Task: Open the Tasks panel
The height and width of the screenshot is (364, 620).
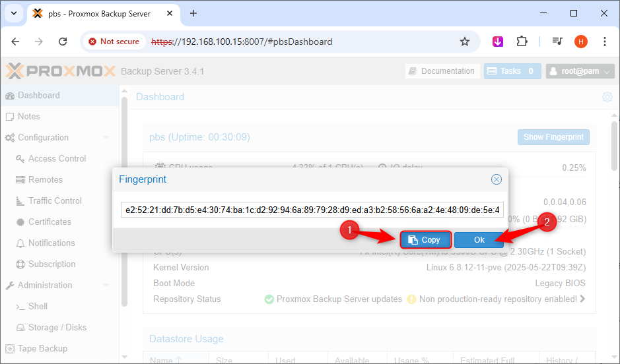Action: (x=512, y=71)
